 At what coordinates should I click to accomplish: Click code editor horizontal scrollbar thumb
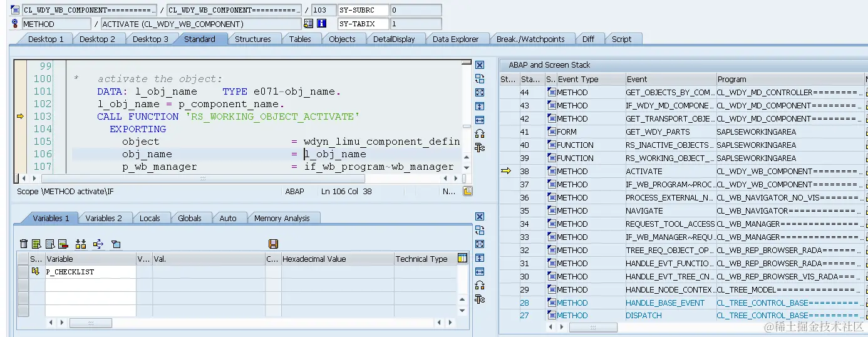point(202,179)
